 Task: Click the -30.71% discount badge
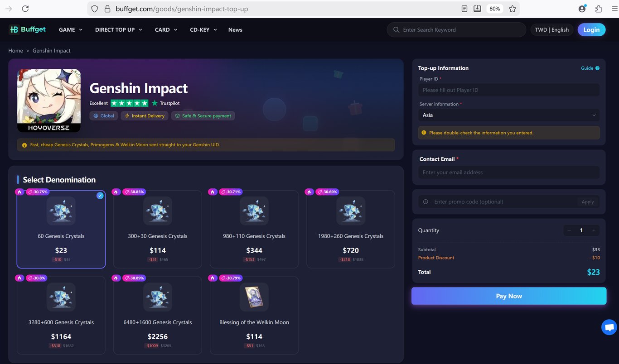pos(231,192)
